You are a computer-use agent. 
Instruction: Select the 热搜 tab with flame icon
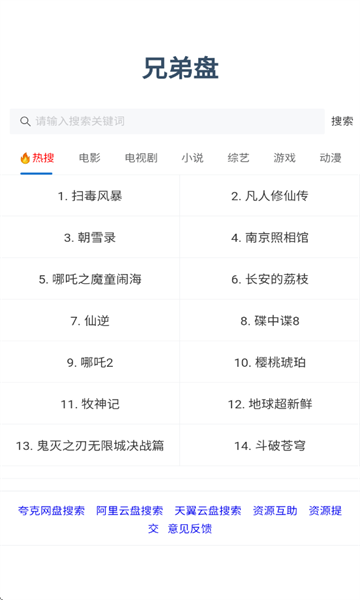(37, 158)
